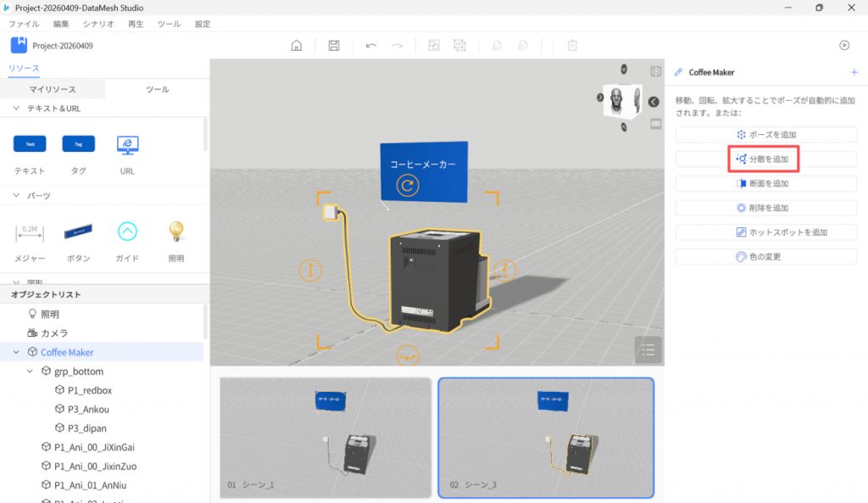Image resolution: width=868 pixels, height=503 pixels.
Task: Collapse the grp_bottom group
Action: 31,372
